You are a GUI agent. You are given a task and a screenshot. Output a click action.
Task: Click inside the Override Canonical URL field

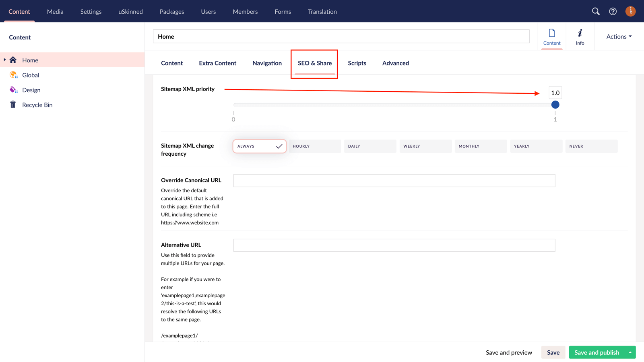click(x=394, y=180)
